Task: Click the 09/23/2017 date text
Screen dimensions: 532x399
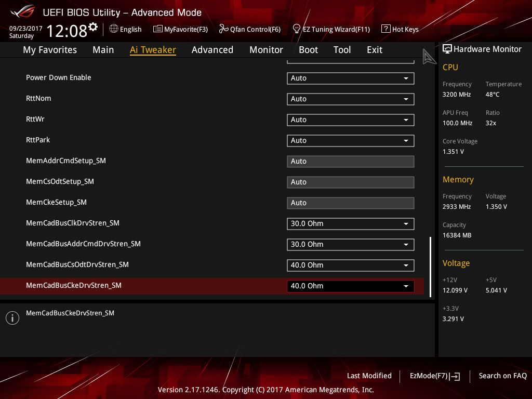Action: click(25, 28)
